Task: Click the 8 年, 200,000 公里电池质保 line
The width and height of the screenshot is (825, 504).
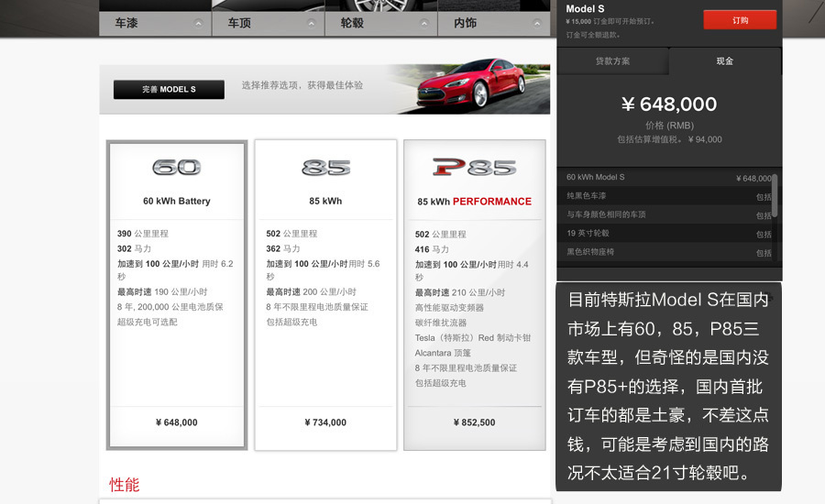Action: pyautogui.click(x=170, y=307)
